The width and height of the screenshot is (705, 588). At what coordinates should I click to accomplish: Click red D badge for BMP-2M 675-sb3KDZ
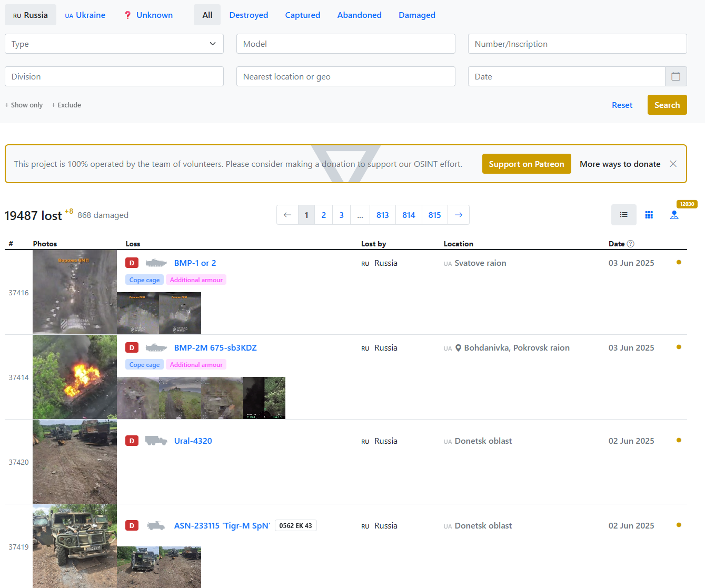tap(132, 347)
